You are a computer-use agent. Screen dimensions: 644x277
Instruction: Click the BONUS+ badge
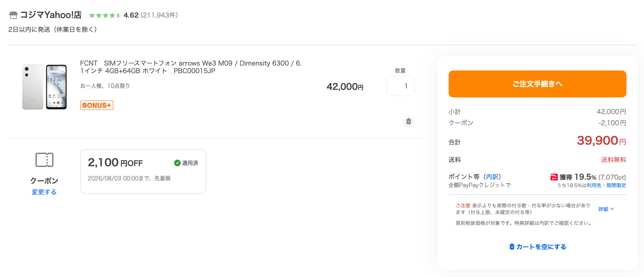(97, 105)
